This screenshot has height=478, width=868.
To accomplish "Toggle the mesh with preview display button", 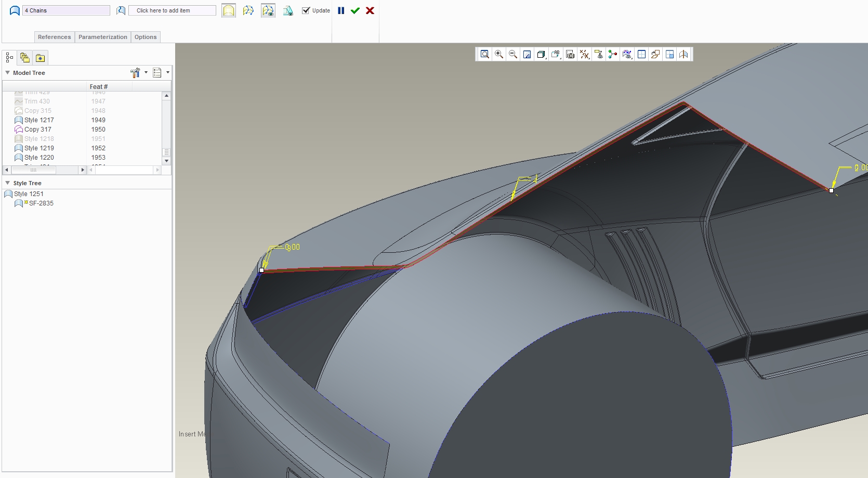I will click(x=268, y=10).
